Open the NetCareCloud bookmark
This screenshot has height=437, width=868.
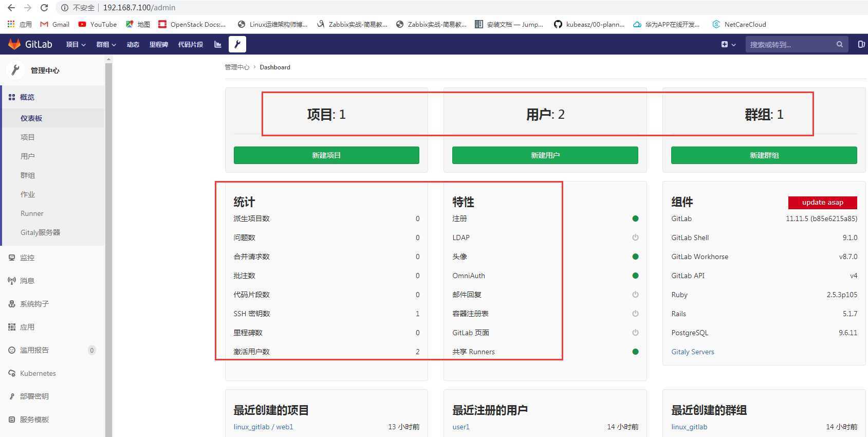tap(739, 24)
